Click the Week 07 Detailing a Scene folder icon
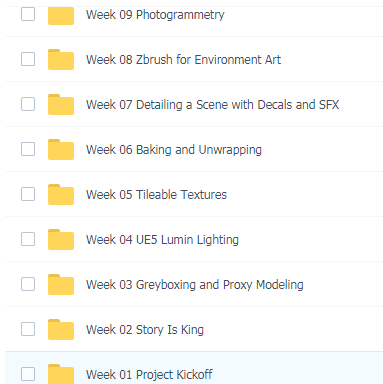383x384 pixels. tap(61, 105)
